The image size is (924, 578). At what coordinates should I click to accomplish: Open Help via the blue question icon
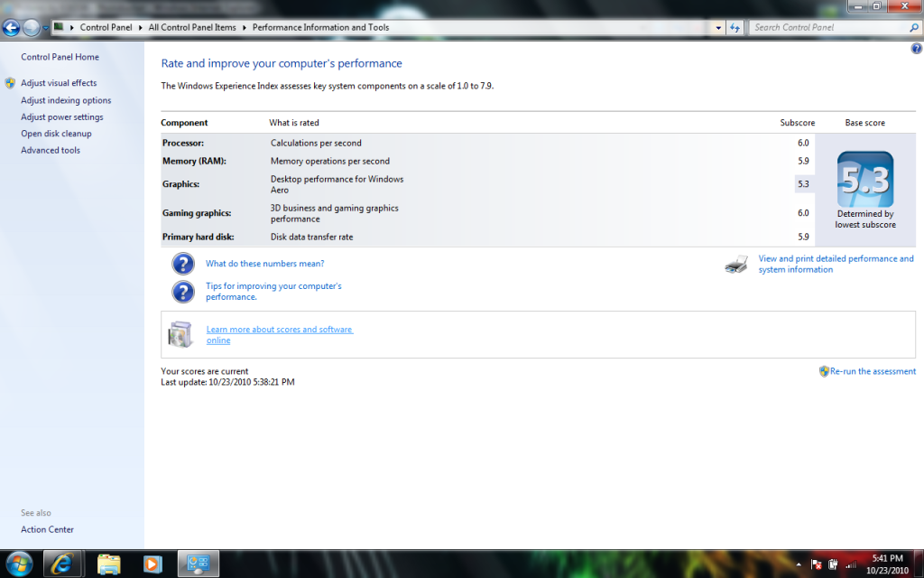pyautogui.click(x=917, y=49)
